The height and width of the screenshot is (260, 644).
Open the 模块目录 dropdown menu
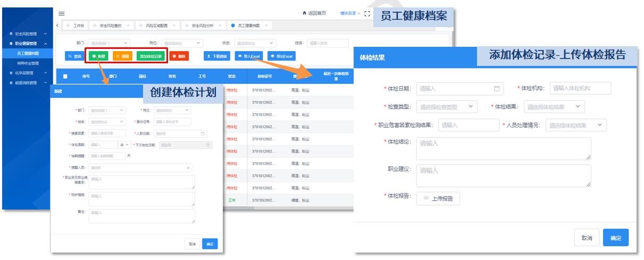pos(350,13)
